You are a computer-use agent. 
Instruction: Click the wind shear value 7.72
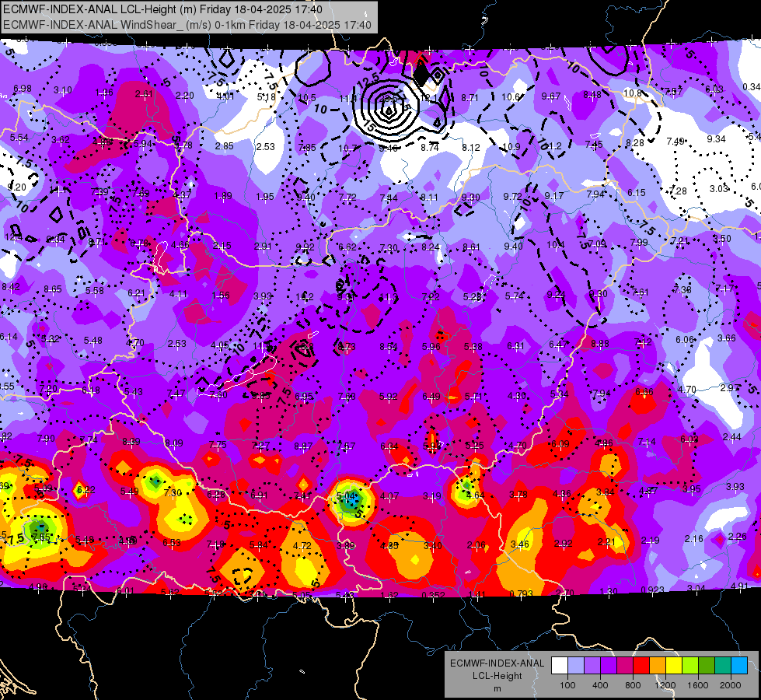[347, 198]
